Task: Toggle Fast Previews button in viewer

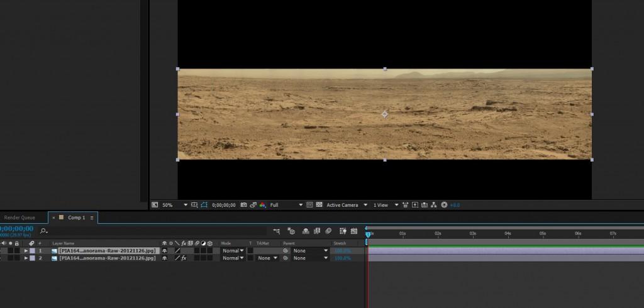Action: [x=416, y=205]
